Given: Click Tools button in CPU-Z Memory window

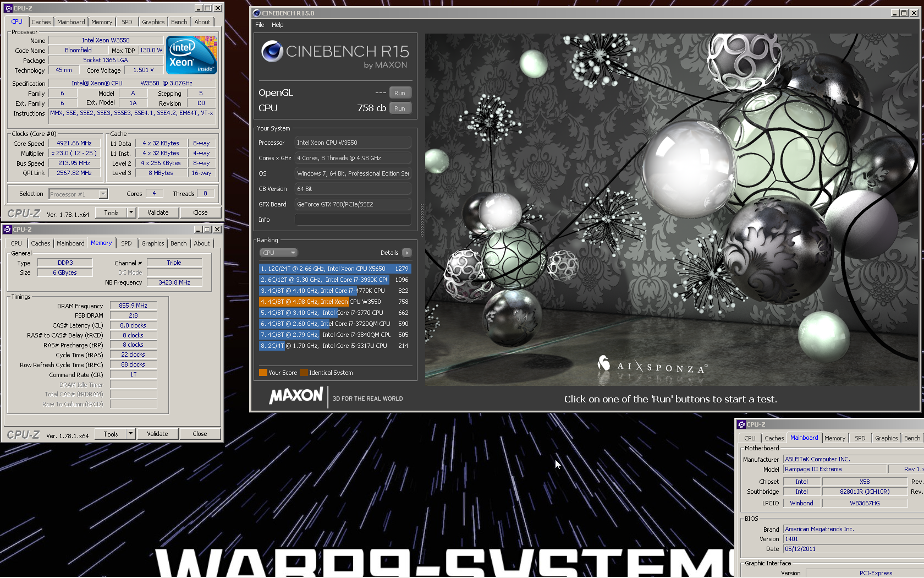Looking at the screenshot, I should (111, 434).
